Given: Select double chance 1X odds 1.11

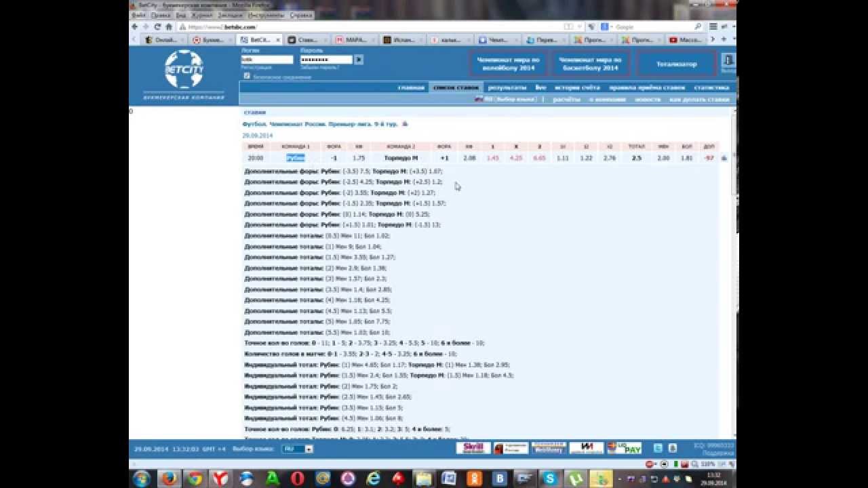Looking at the screenshot, I should pos(563,158).
